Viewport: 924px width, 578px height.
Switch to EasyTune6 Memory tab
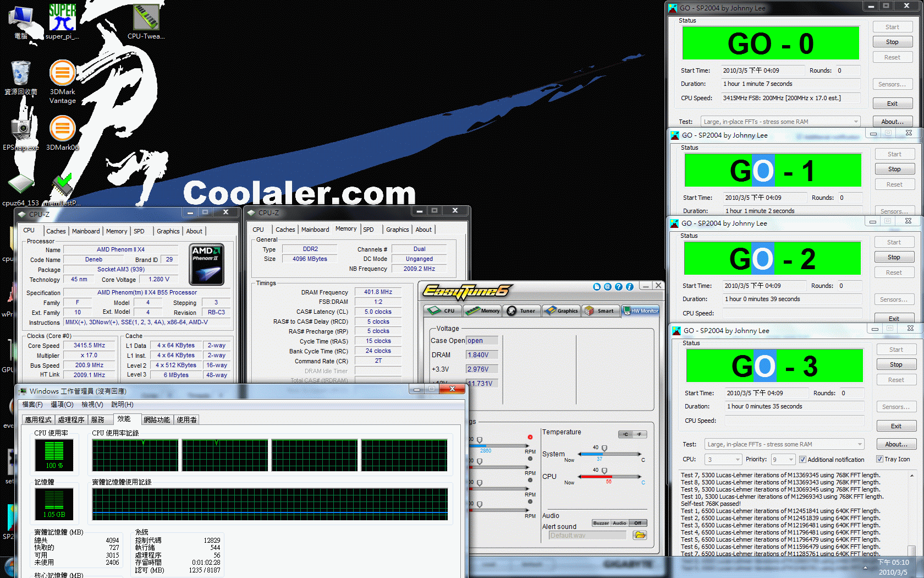pyautogui.click(x=482, y=310)
